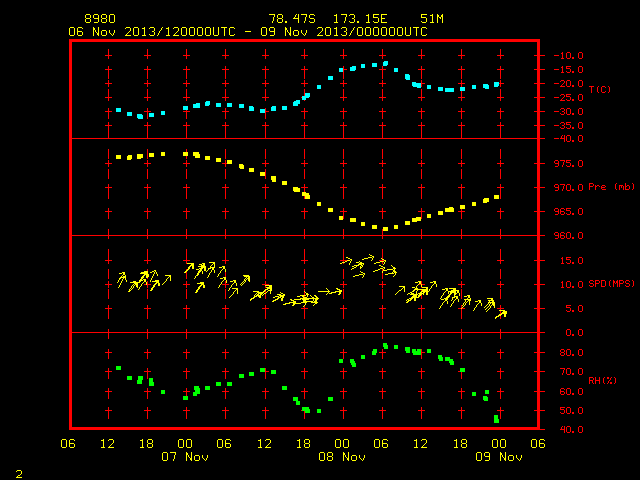Screen dimensions: 640x480
Task: Click the 173.15E longitude text
Action: pos(360,19)
